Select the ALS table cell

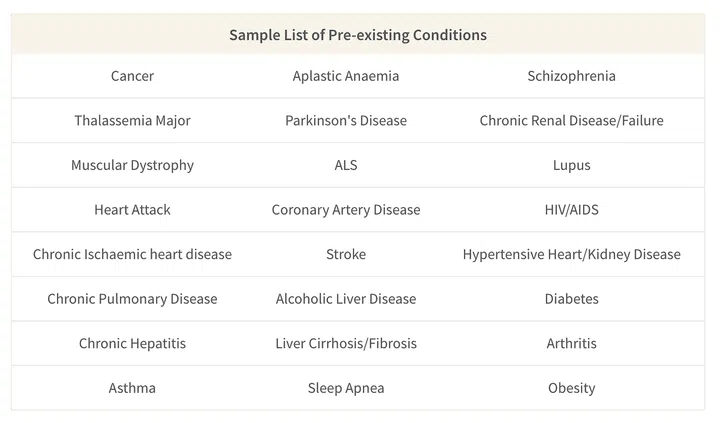[346, 165]
